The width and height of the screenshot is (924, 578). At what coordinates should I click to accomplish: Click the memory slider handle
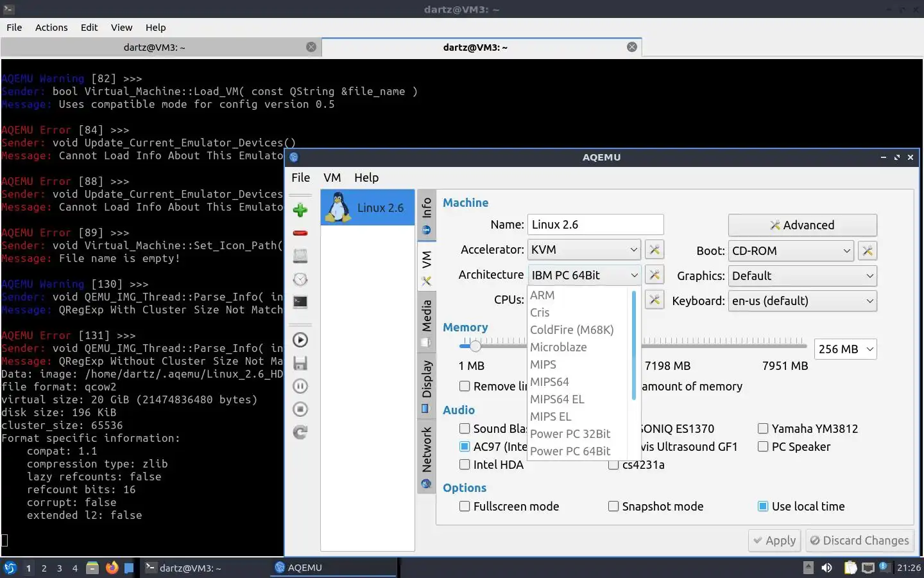[x=475, y=346]
